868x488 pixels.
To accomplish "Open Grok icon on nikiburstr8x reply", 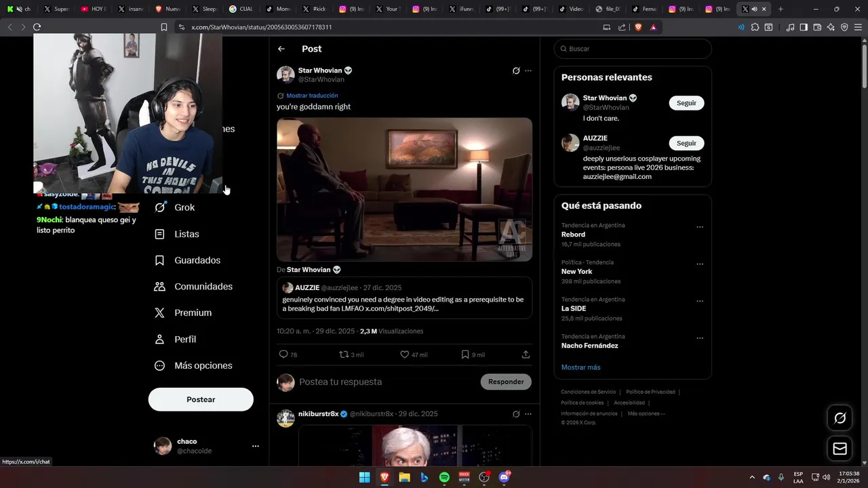I will (516, 414).
